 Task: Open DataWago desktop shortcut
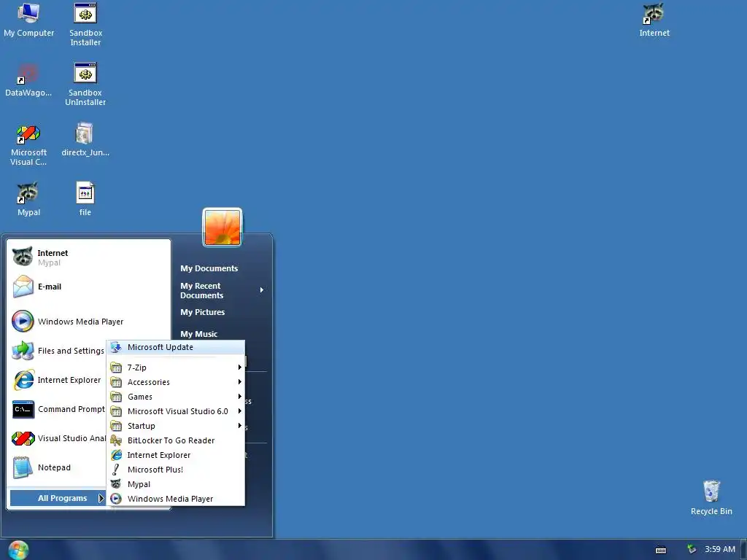pos(28,80)
